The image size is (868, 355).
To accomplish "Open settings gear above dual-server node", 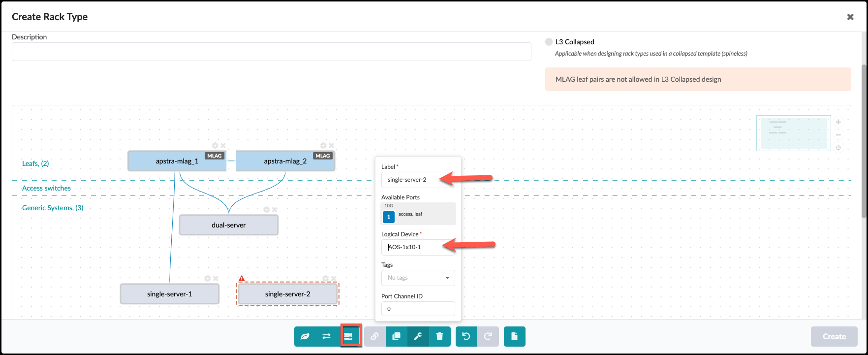I will [266, 210].
